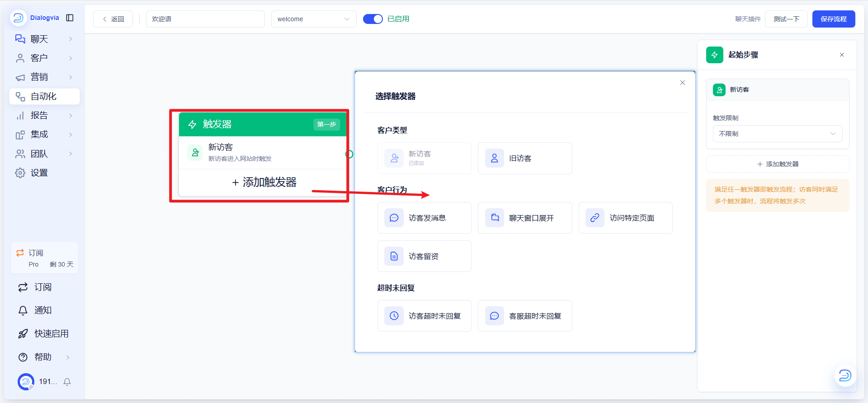This screenshot has width=868, height=403.
Task: Open the 订阅 sidebar item with arrows icon
Action: click(x=44, y=287)
